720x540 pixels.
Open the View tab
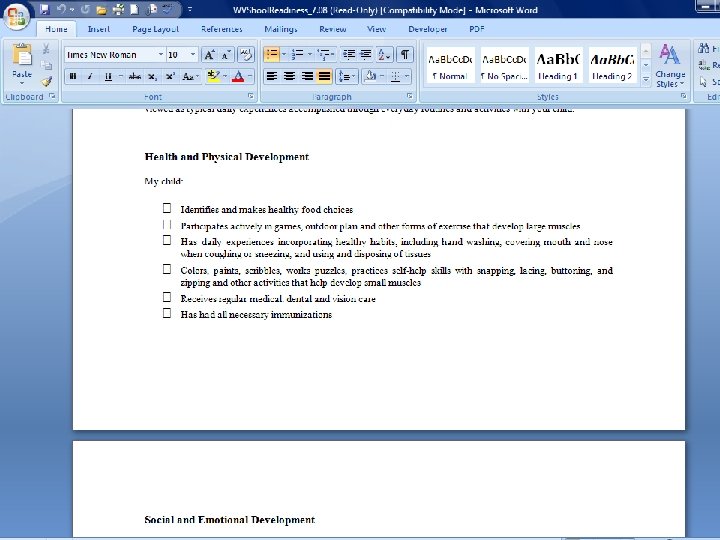tap(377, 29)
